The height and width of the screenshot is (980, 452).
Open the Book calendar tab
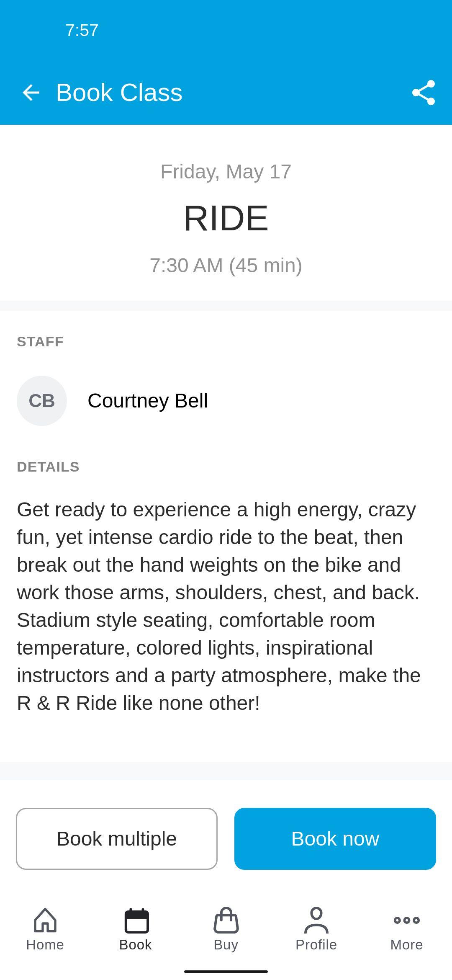pos(136,928)
